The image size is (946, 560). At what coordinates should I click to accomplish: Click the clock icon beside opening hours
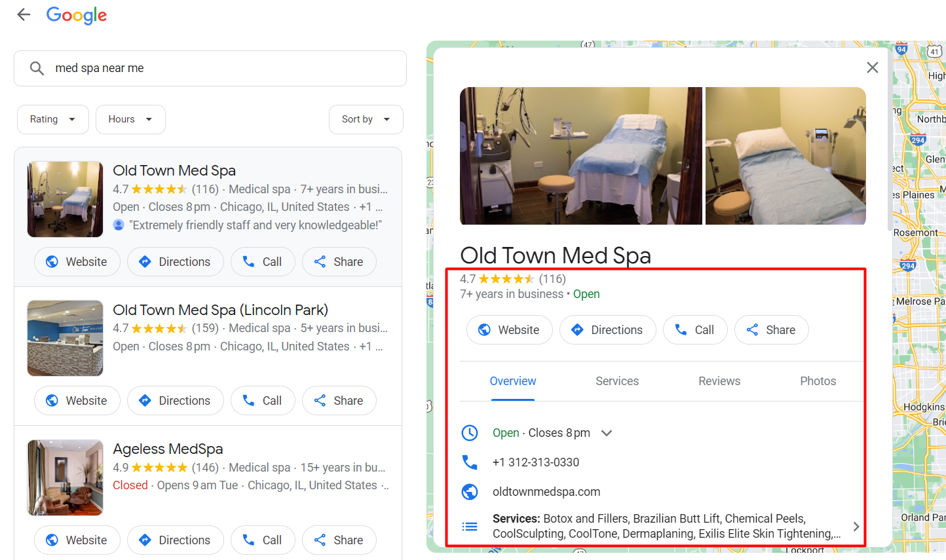470,432
